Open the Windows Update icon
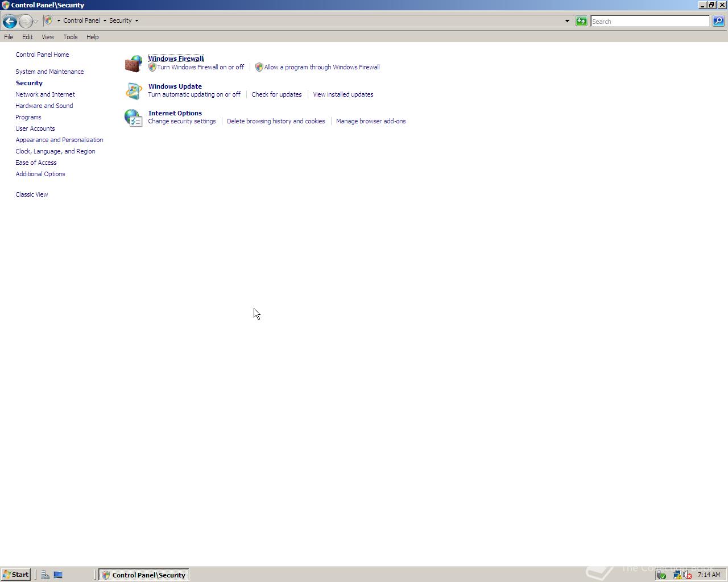This screenshot has height=582, width=728. (134, 91)
